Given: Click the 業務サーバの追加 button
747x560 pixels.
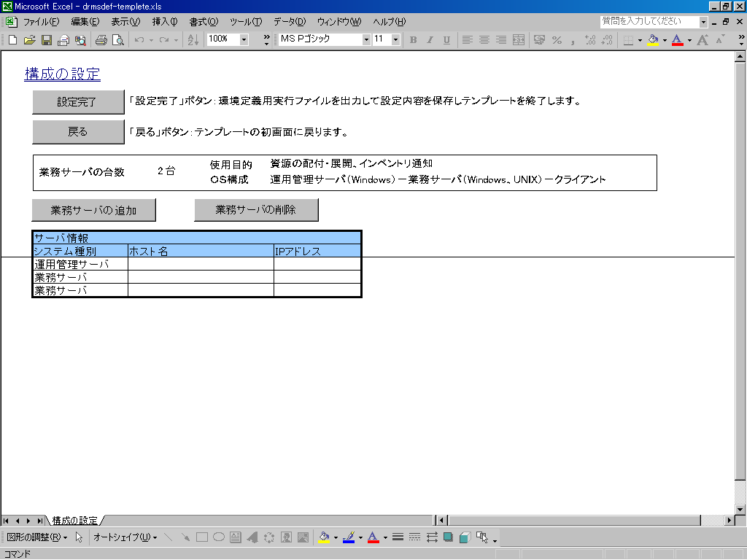Looking at the screenshot, I should point(94,210).
